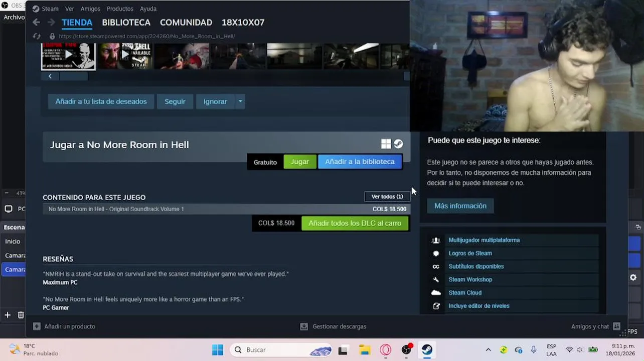Select the Inicio scene in OBS

(13, 241)
